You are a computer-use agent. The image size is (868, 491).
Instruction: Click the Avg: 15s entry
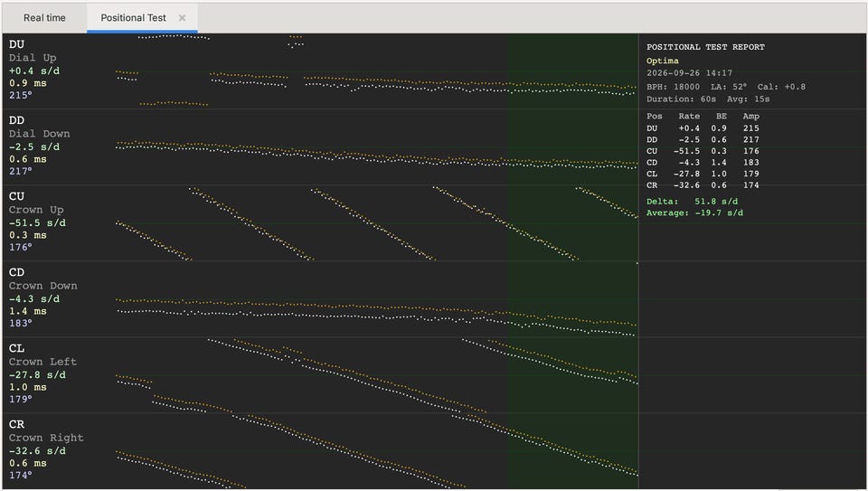749,99
